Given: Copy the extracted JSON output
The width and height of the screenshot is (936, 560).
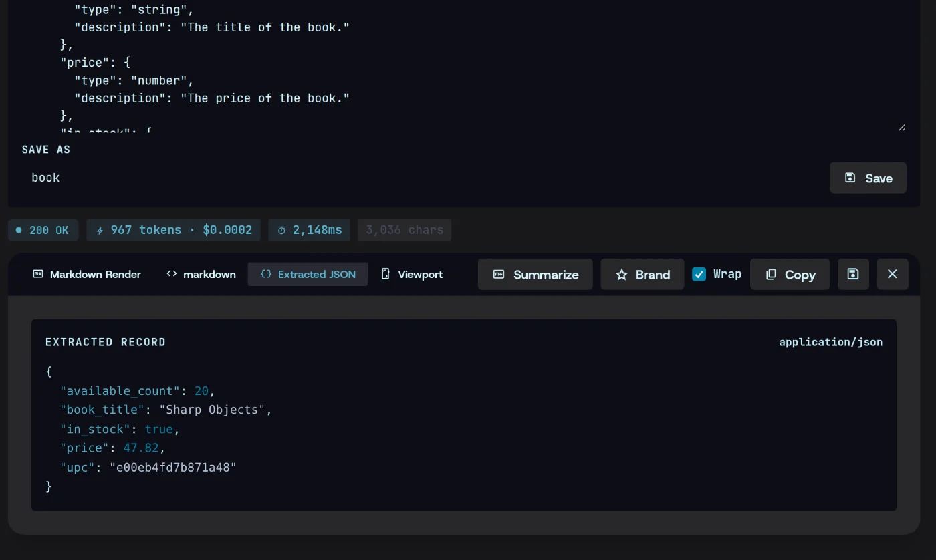Looking at the screenshot, I should pyautogui.click(x=790, y=274).
